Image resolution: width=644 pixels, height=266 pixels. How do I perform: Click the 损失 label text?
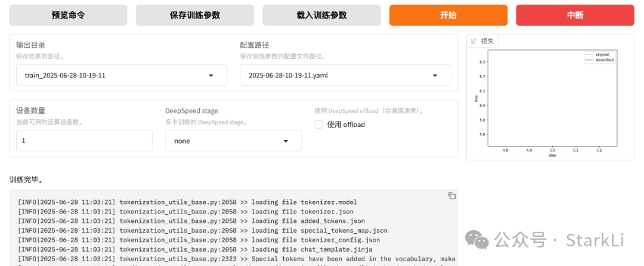tap(488, 41)
